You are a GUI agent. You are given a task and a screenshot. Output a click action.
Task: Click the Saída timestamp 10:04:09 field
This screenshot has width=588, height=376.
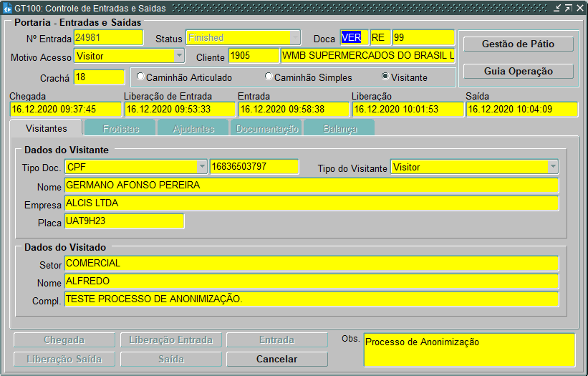(522, 110)
